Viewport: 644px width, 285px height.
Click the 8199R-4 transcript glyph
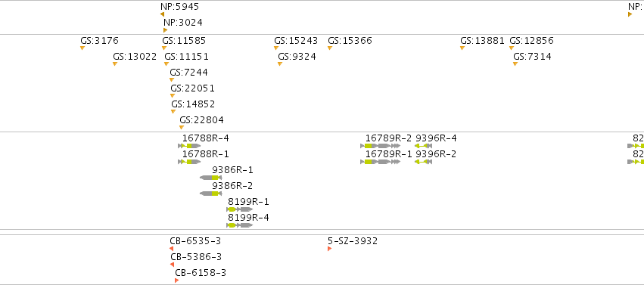pos(240,225)
